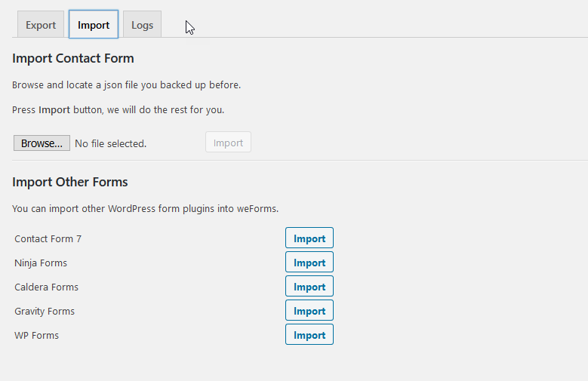Viewport: 588px width, 381px height.
Task: Import forms from Caldera Forms
Action: (309, 287)
